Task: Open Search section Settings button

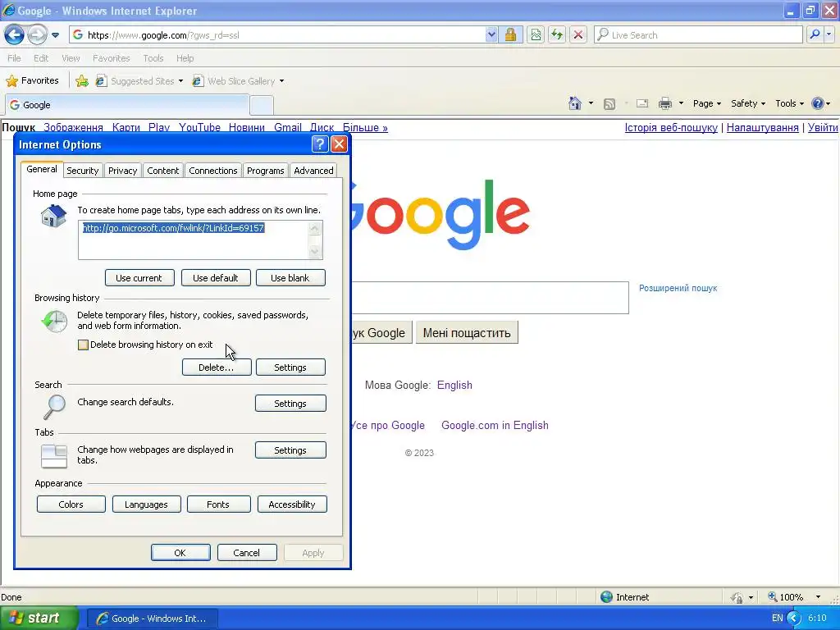Action: coord(290,404)
